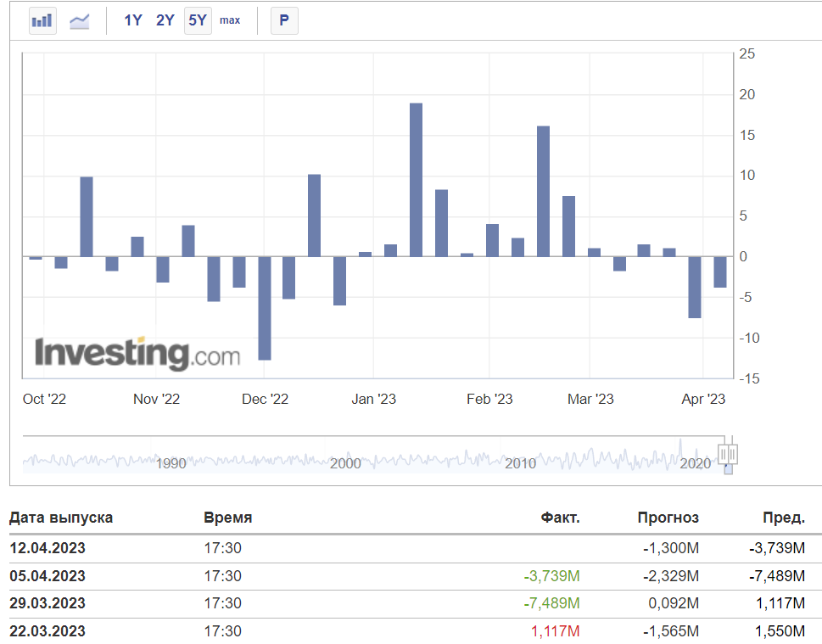This screenshot has height=644, width=822.
Task: Click the last bar in April '23
Action: pyautogui.click(x=719, y=272)
